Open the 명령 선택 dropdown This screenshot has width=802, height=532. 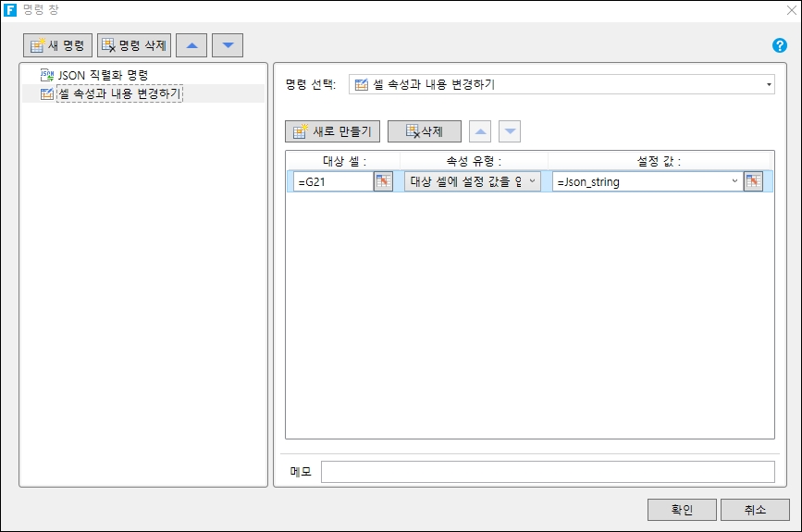[x=769, y=84]
